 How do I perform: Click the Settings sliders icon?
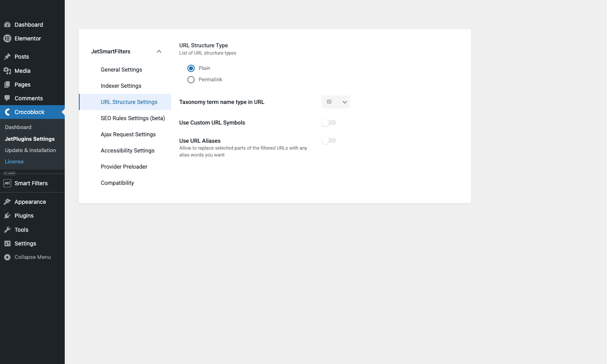[7, 243]
